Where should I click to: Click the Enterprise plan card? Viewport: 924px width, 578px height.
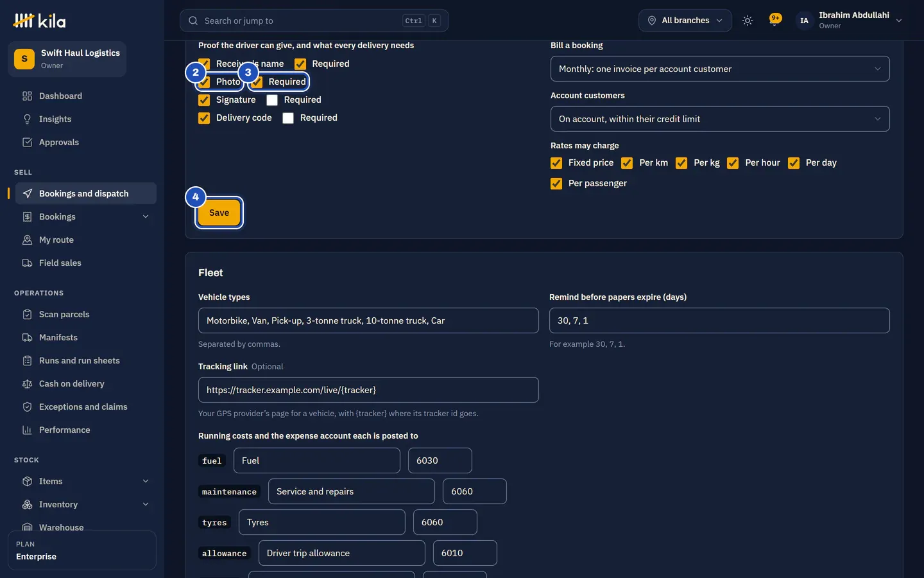(82, 550)
